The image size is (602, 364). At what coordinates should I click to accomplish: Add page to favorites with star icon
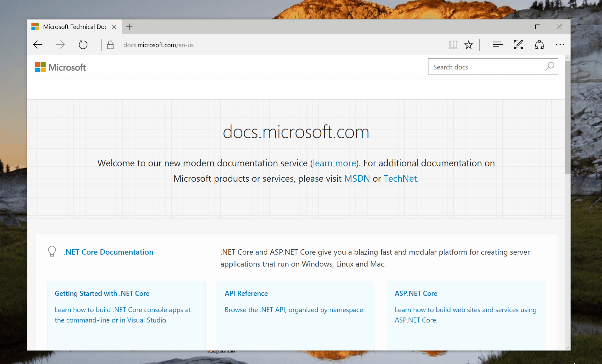point(469,45)
